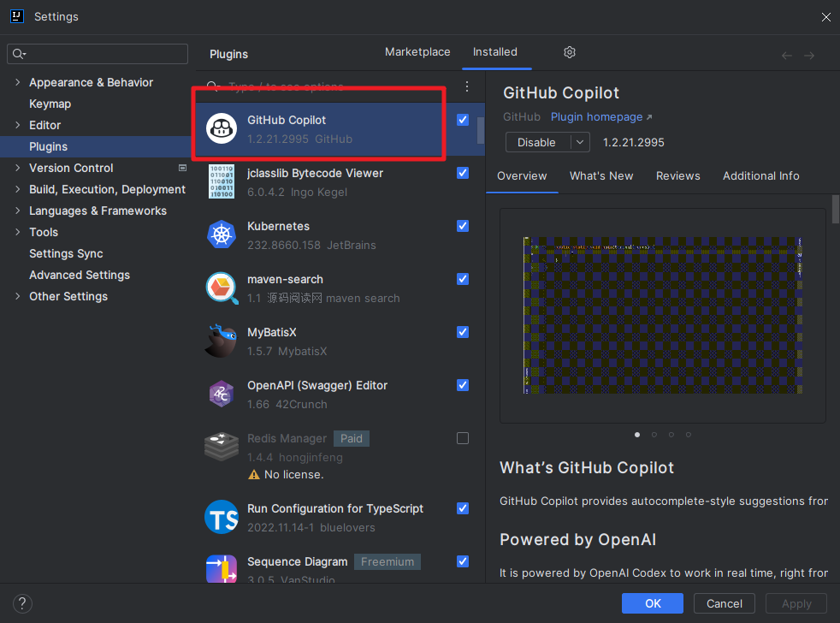Click the IntelliJ IDEA logo icon
The height and width of the screenshot is (623, 840).
(x=17, y=16)
